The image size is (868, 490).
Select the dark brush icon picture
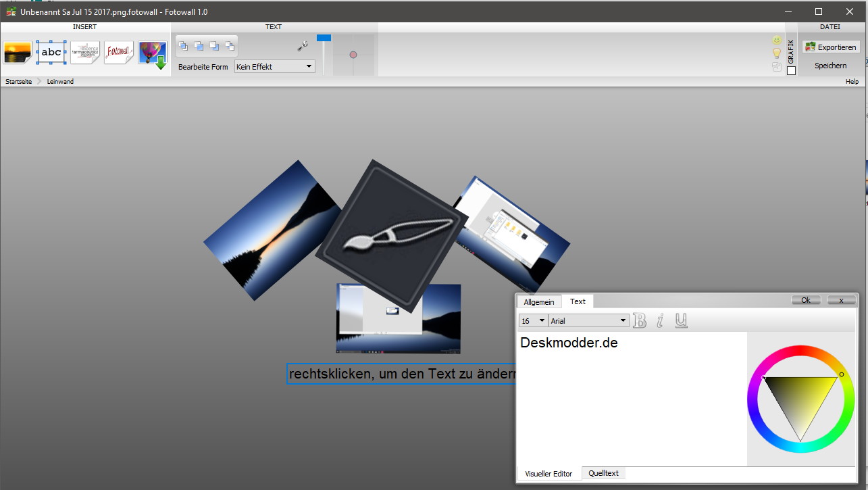pyautogui.click(x=392, y=235)
